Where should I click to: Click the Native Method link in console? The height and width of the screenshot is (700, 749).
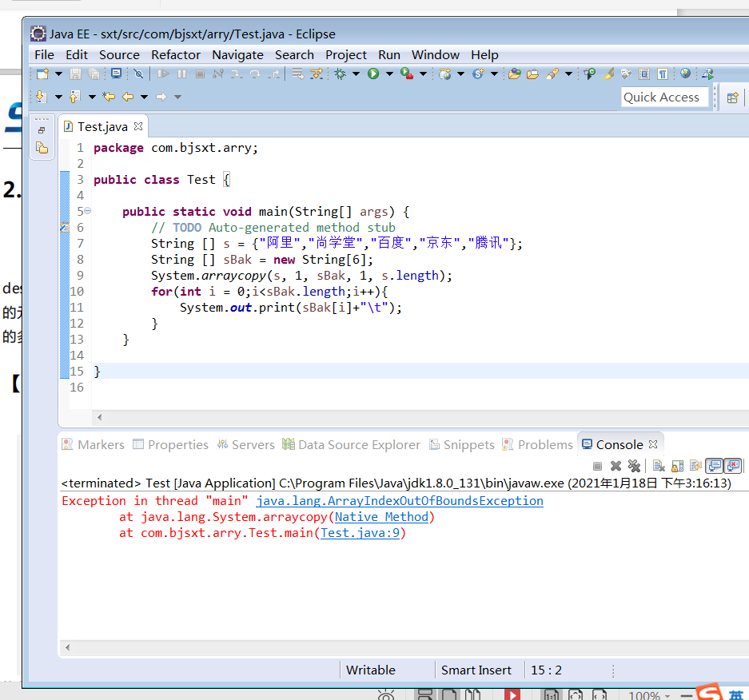click(x=381, y=517)
